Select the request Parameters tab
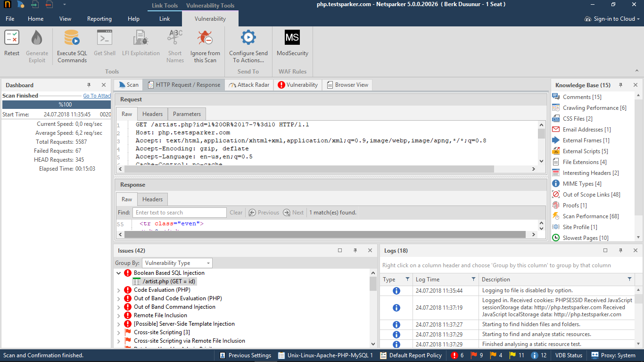644x362 pixels. (x=187, y=114)
